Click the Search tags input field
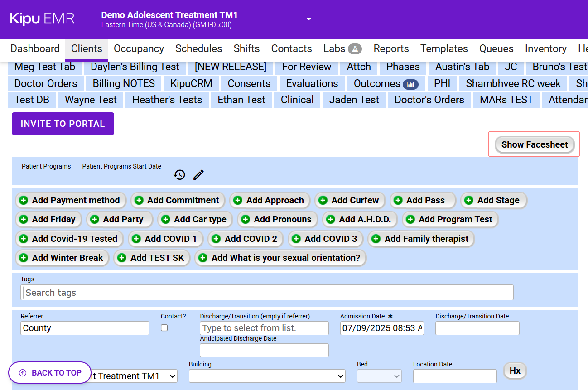The image size is (588, 390). click(268, 293)
